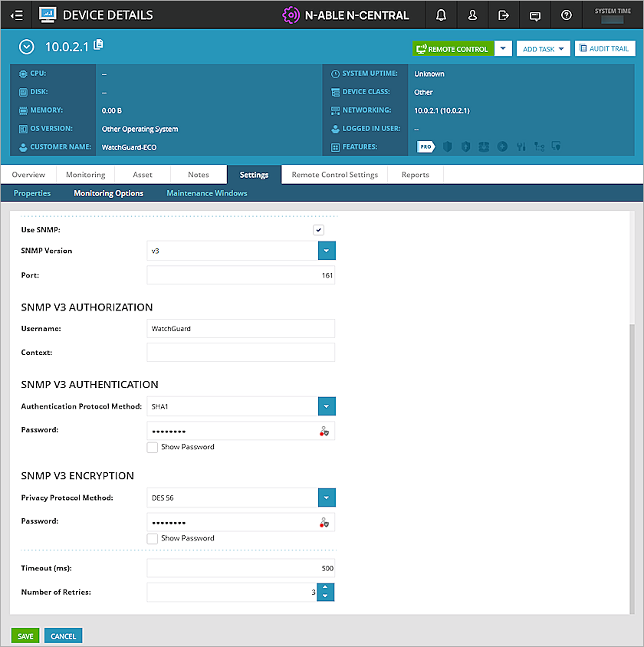Open the Add Task dropdown
Image resolution: width=644 pixels, height=647 pixels.
tap(543, 49)
